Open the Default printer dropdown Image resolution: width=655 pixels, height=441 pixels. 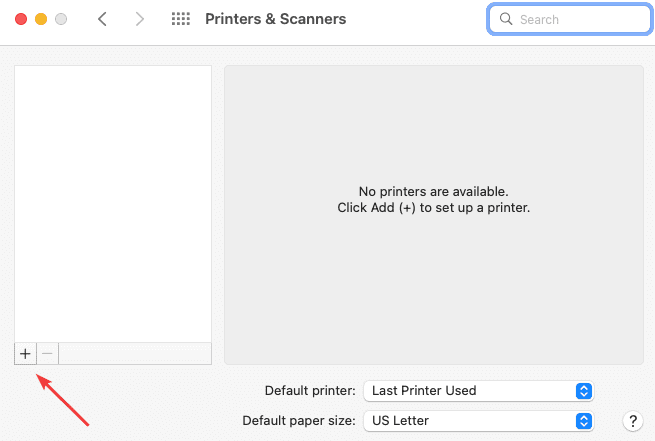(x=477, y=390)
